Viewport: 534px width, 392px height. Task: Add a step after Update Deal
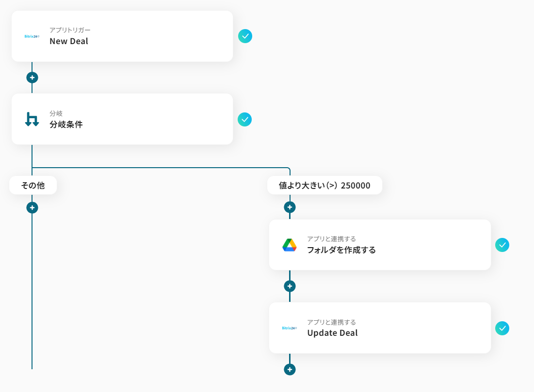(x=290, y=369)
